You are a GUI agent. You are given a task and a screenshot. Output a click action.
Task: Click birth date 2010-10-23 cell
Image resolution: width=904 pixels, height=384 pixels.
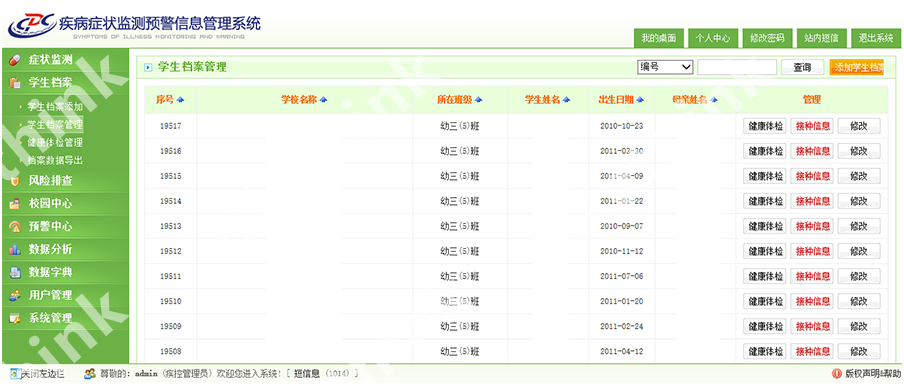point(622,126)
